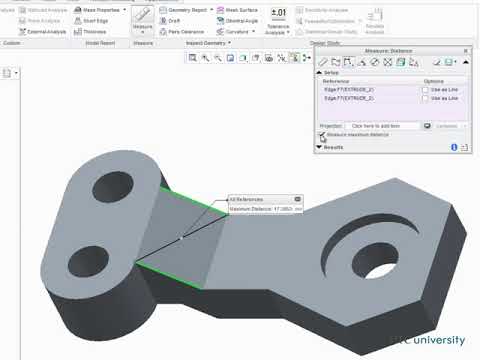Click the Geometry Report button
The width and height of the screenshot is (480, 360).
[183, 10]
